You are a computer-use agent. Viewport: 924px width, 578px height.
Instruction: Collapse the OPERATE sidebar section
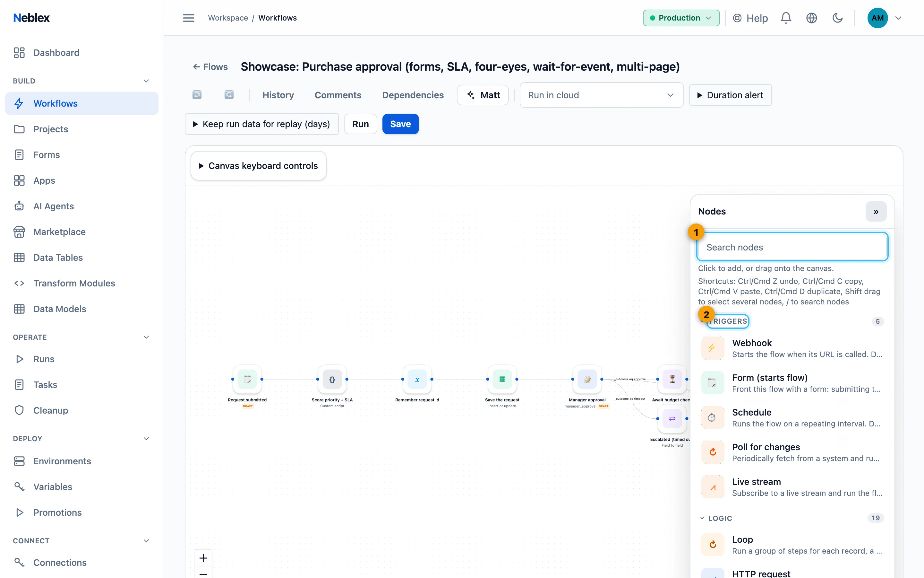tap(81, 337)
